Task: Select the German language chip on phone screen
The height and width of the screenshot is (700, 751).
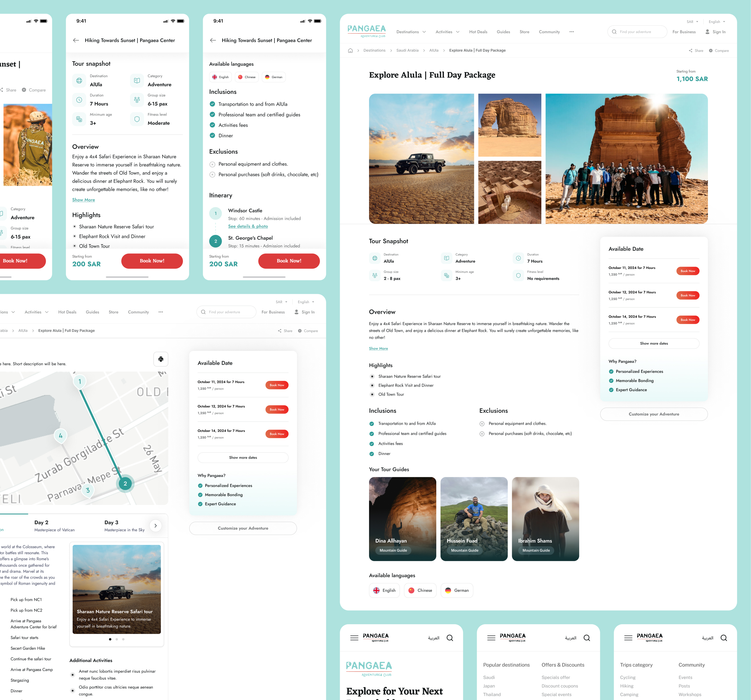Action: point(273,77)
